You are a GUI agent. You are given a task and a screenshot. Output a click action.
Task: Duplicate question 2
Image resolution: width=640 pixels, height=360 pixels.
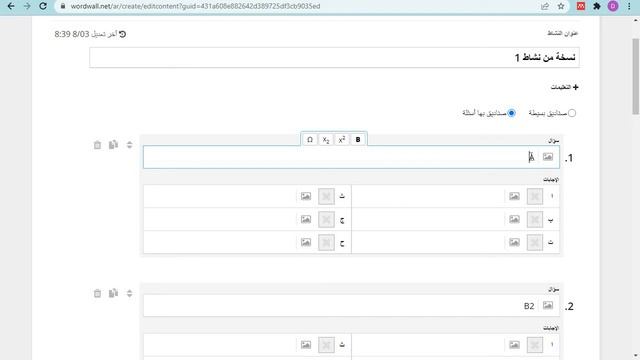[x=113, y=293]
